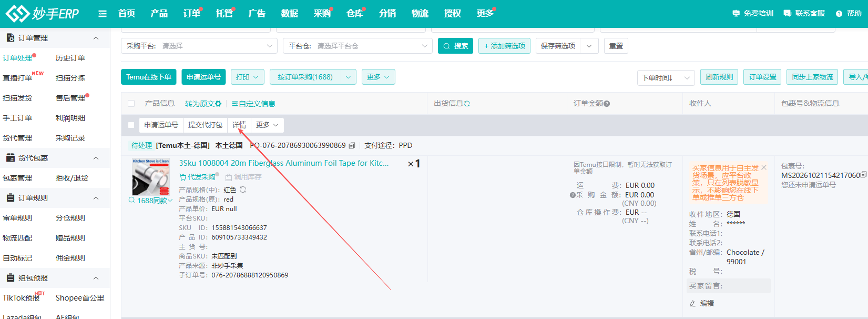Refresh the 产品规格(中) 红色 value

pos(243,190)
